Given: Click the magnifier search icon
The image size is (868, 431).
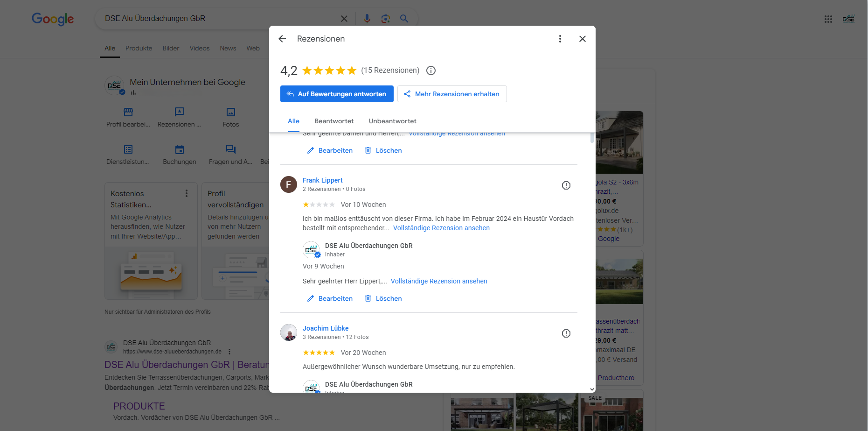Looking at the screenshot, I should [x=404, y=18].
